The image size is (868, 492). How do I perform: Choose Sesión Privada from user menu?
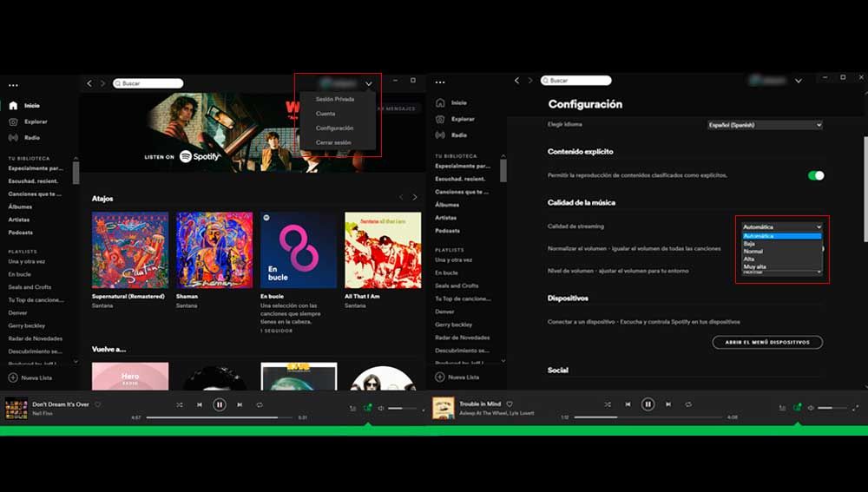coord(337,99)
